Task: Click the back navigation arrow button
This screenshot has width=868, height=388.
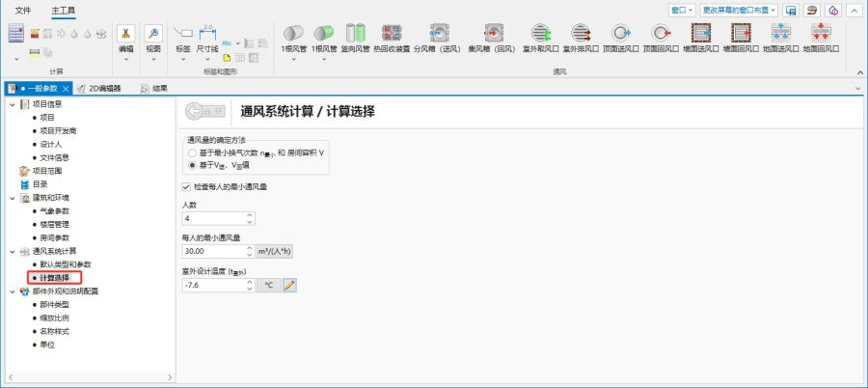Action: (x=203, y=112)
